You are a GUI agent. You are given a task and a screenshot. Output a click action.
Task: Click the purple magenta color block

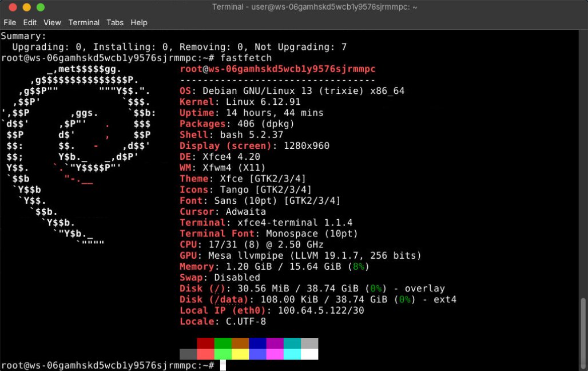(x=275, y=343)
